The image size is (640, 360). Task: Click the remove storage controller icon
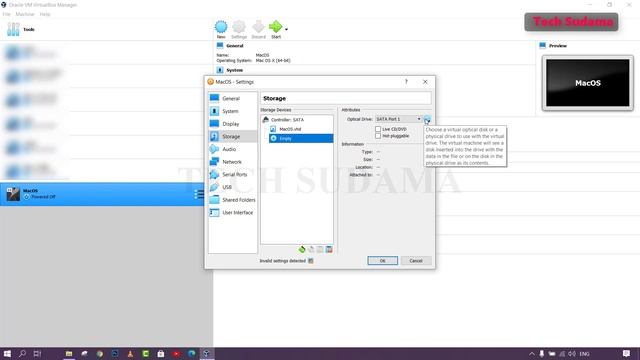(311, 249)
